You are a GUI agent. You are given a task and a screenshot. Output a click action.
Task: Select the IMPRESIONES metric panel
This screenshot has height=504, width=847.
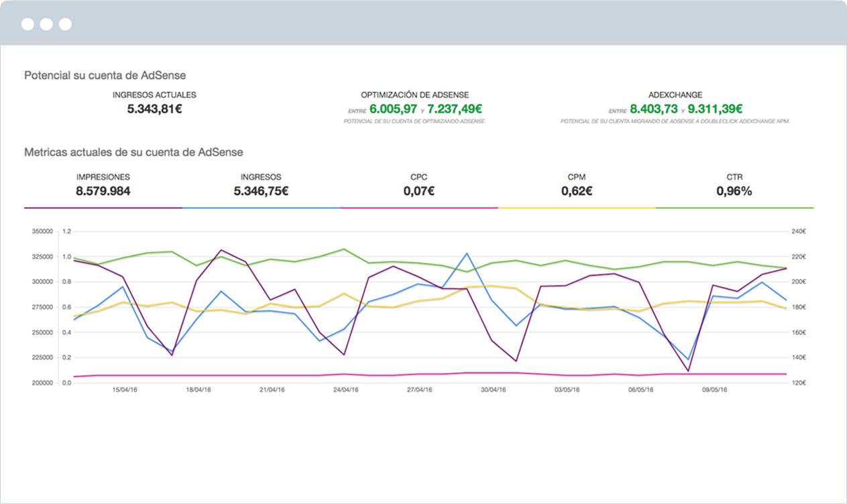[x=104, y=184]
